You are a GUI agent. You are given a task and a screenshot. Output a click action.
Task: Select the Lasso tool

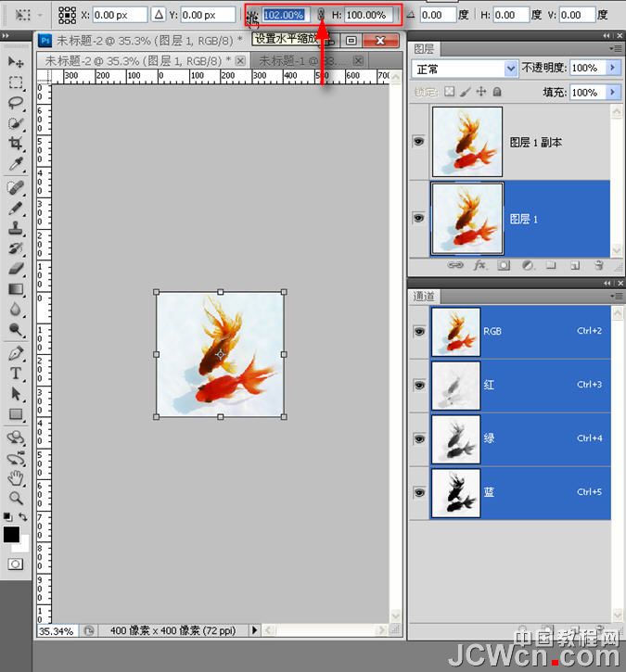pos(16,103)
